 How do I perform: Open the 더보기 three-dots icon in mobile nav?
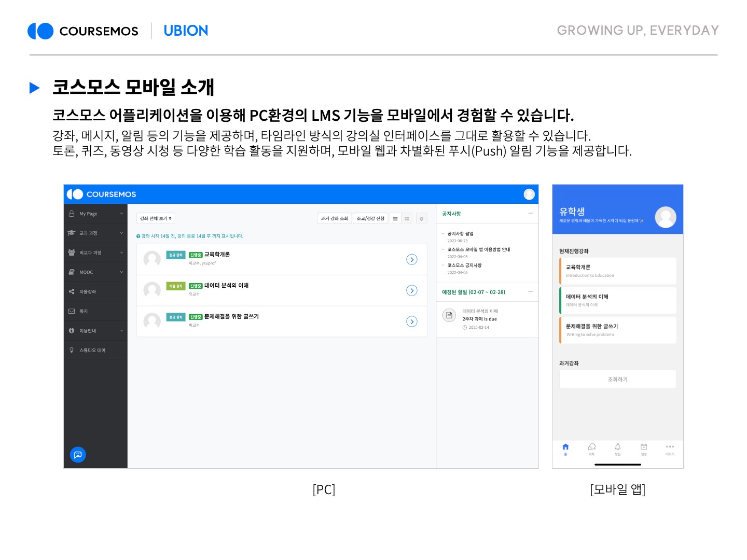[670, 448]
